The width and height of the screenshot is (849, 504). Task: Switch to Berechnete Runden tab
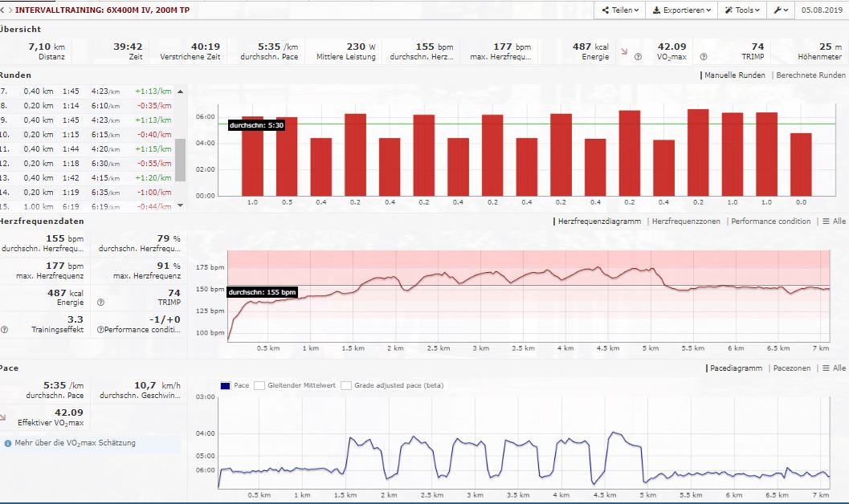pos(810,75)
